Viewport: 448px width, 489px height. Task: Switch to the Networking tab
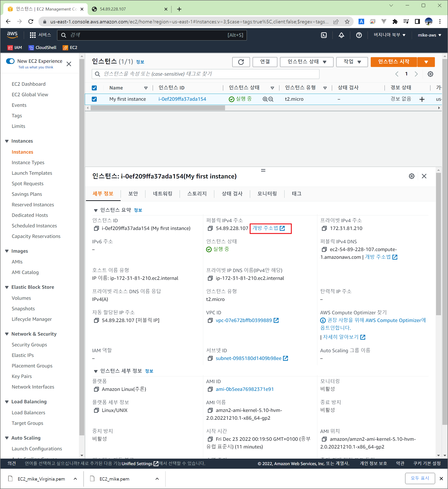point(163,193)
